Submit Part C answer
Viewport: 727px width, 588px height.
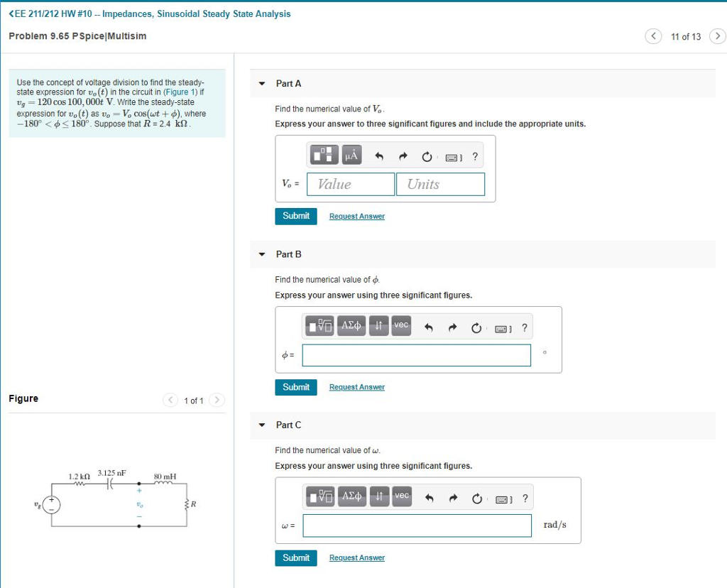tap(296, 558)
